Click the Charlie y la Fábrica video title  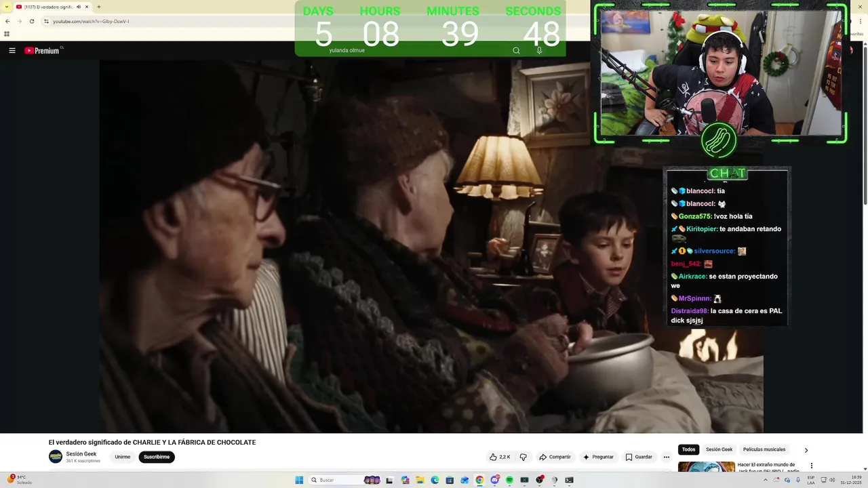tap(152, 443)
